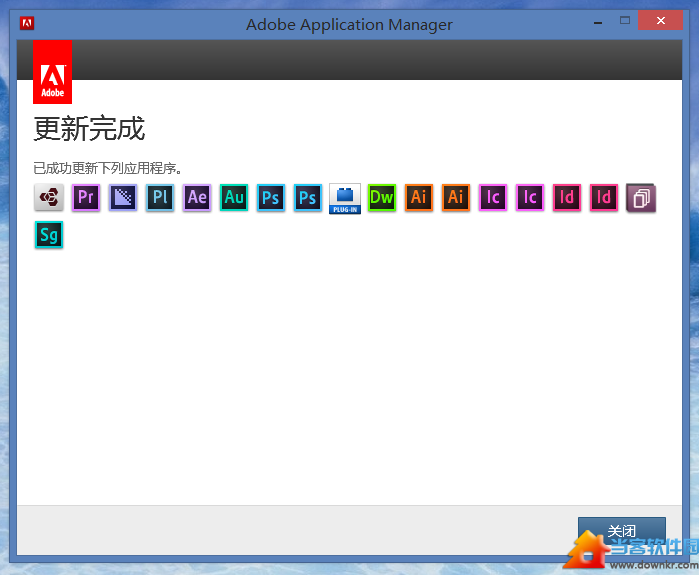This screenshot has width=699, height=575.
Task: Click the Ai icon next to Dw
Action: (419, 197)
